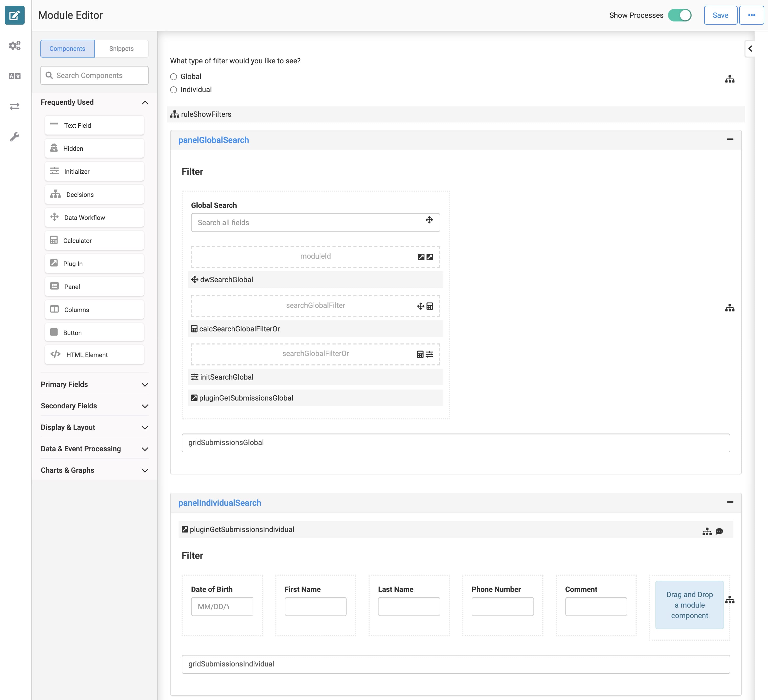Click the Search all fields input
The image size is (768, 700).
[x=315, y=223]
